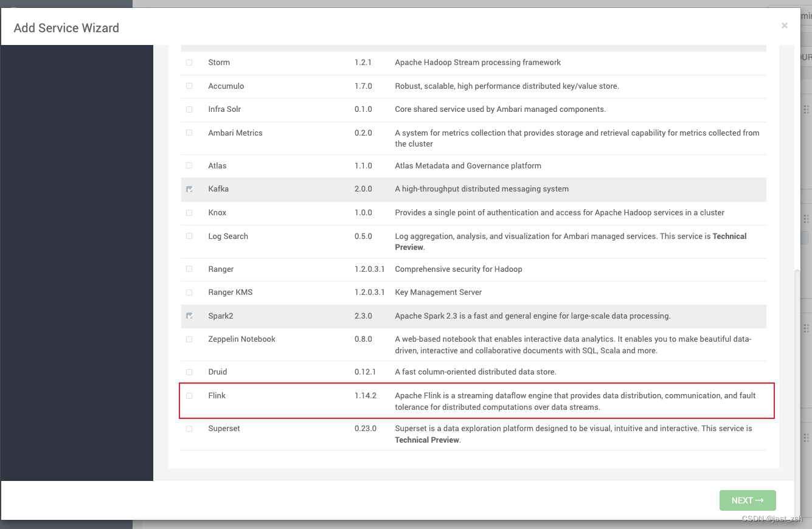Click Flink version 1.14.2
This screenshot has height=529, width=812.
pyautogui.click(x=366, y=395)
